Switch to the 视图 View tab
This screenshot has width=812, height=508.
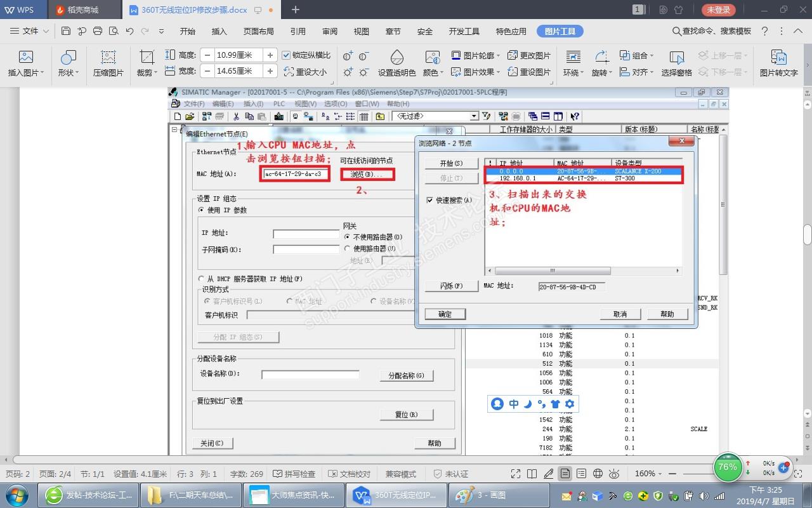[x=362, y=31]
